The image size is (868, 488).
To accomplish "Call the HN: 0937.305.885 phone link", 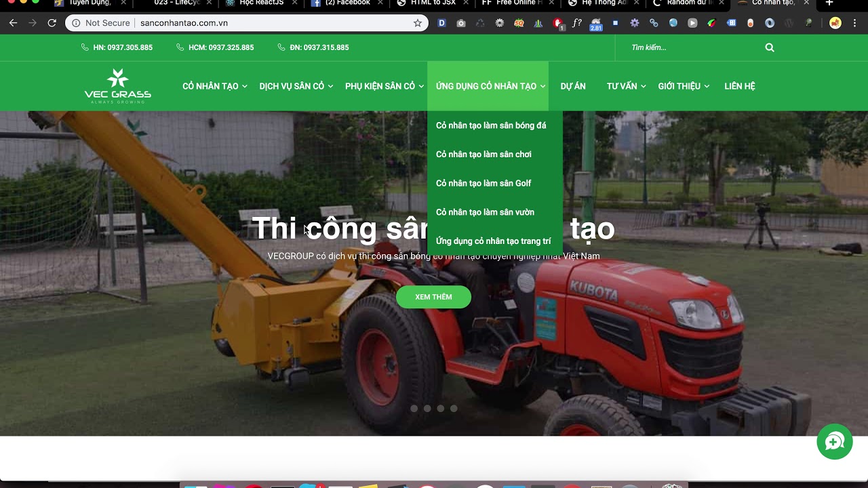I will tap(117, 47).
